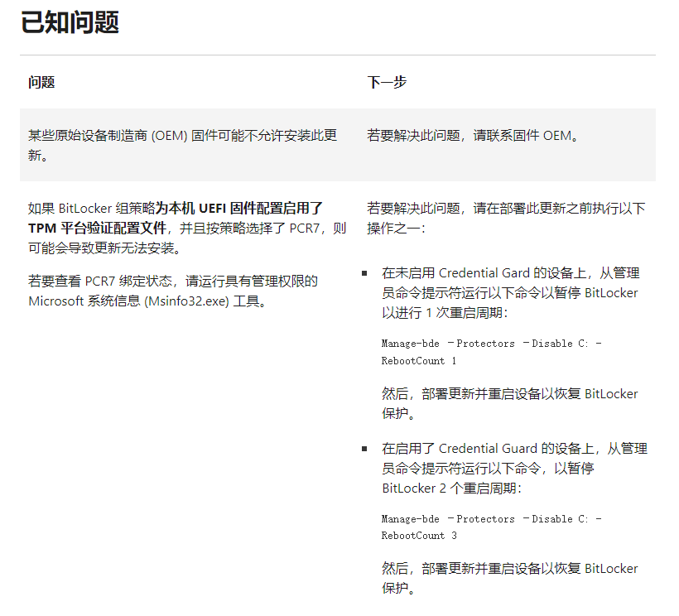
Task: Click the text 可能会导致更新无法安装。
Action: (x=105, y=248)
